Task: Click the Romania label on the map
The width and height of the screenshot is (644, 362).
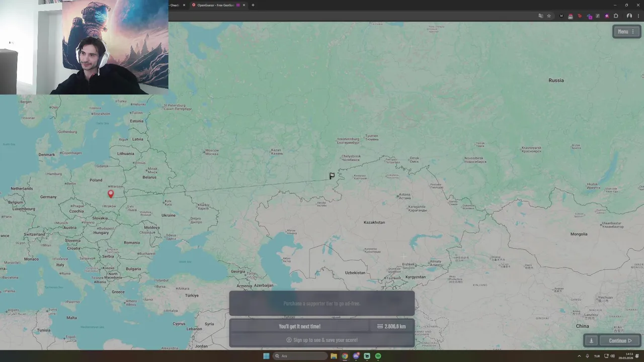Action: pos(132,242)
